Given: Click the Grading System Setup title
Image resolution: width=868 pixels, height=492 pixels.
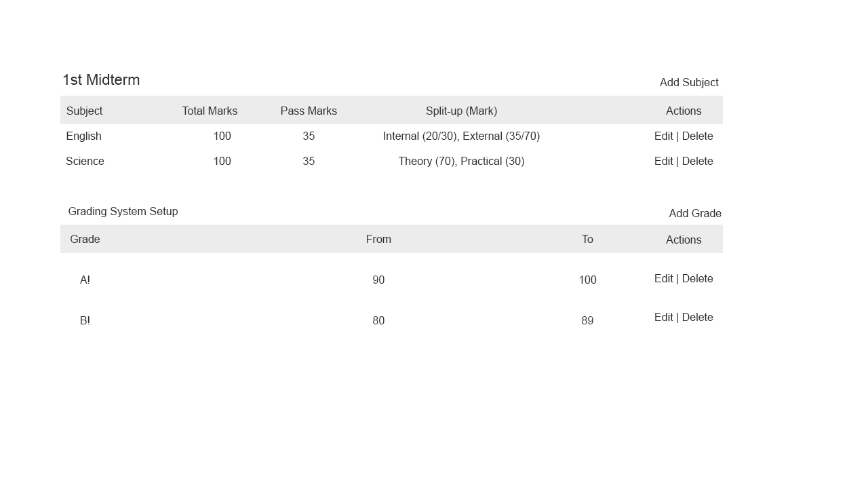Looking at the screenshot, I should 123,212.
